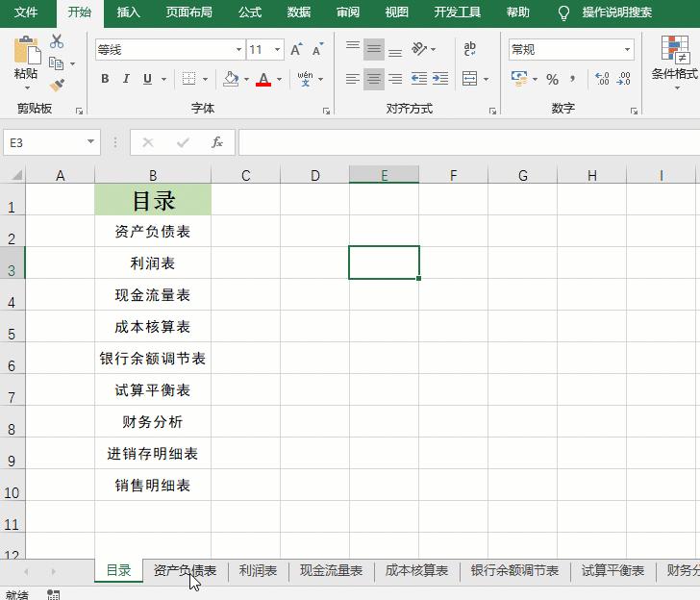
Task: Open the font size dropdown
Action: pyautogui.click(x=277, y=50)
